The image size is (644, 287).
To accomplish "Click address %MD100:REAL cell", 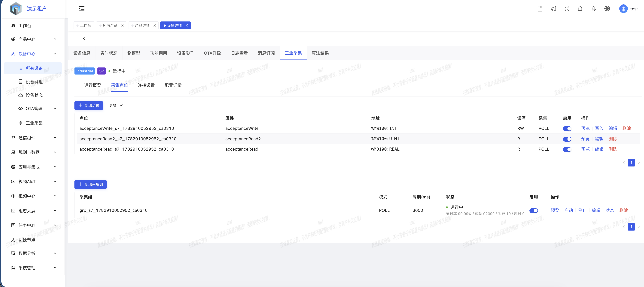I will tap(385, 149).
